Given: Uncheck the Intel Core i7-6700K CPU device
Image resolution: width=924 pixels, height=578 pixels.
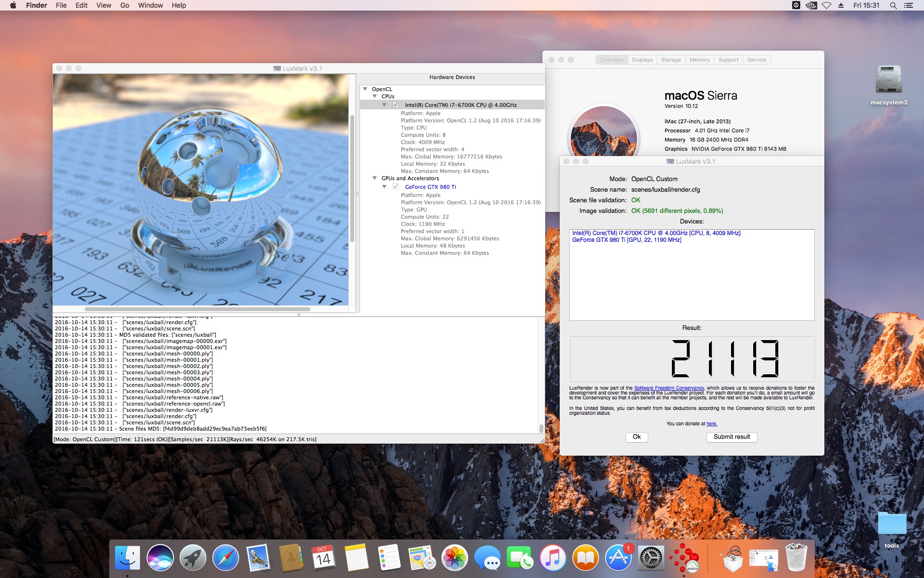Looking at the screenshot, I should pyautogui.click(x=396, y=105).
